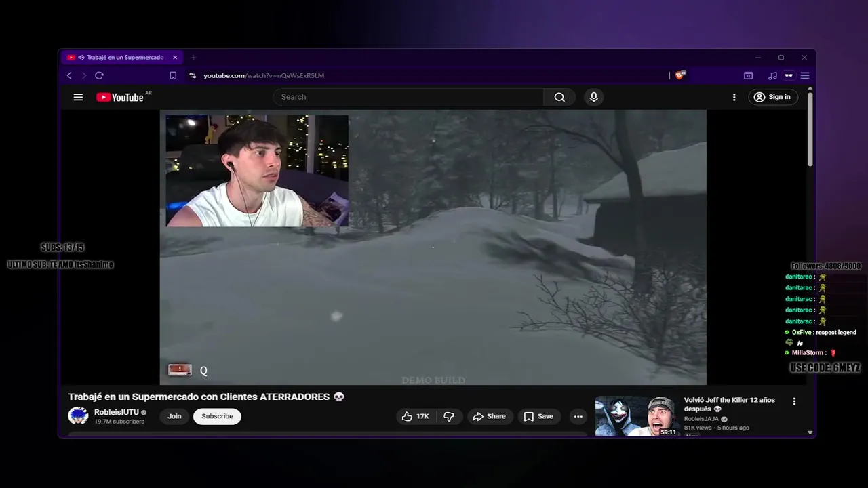Maximize the browser window
This screenshot has height=488, width=868.
[781, 58]
